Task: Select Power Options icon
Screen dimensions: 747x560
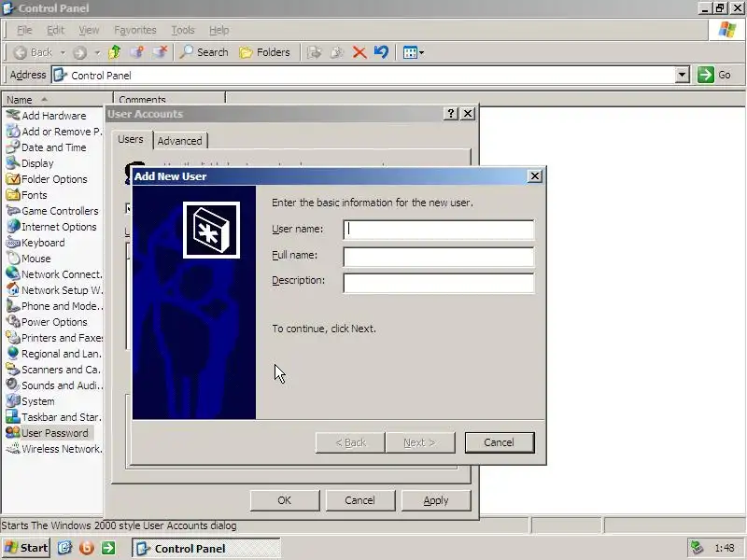Action: click(13, 322)
